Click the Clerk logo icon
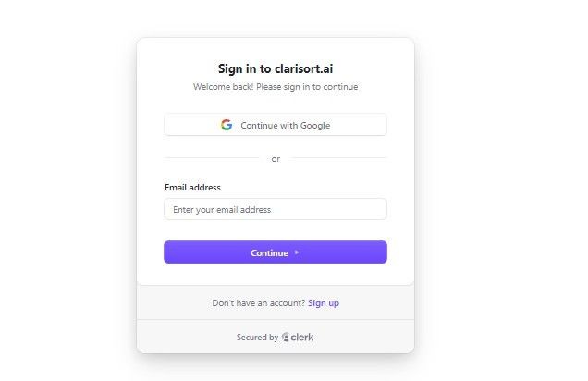This screenshot has width=588, height=381. pyautogui.click(x=286, y=337)
